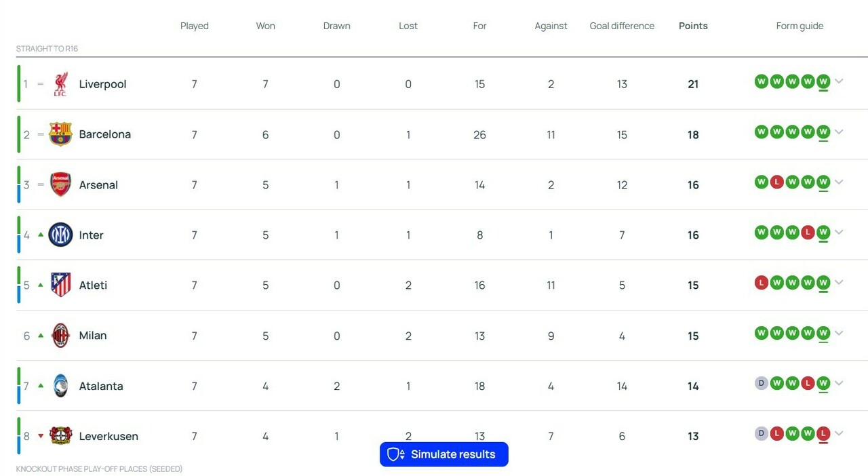Viewport: 868px width, 476px height.
Task: Click the grey D badge in Atalanta's form
Action: (762, 383)
